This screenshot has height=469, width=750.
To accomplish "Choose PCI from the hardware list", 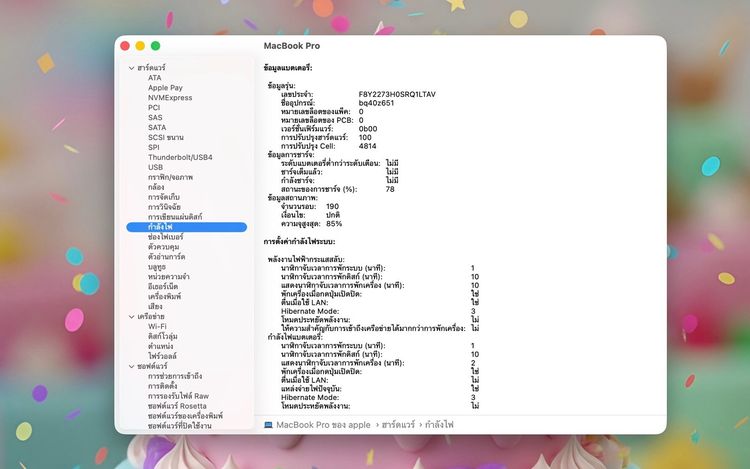I will point(154,108).
